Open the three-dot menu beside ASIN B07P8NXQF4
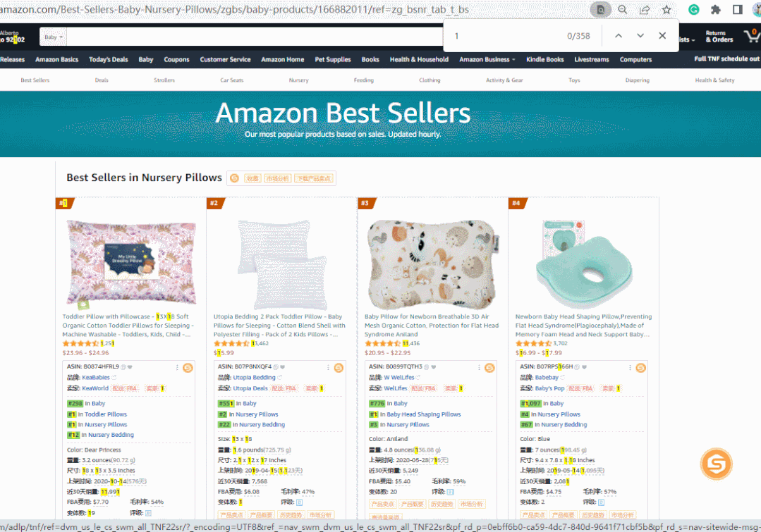The image size is (761, 532). [x=328, y=368]
